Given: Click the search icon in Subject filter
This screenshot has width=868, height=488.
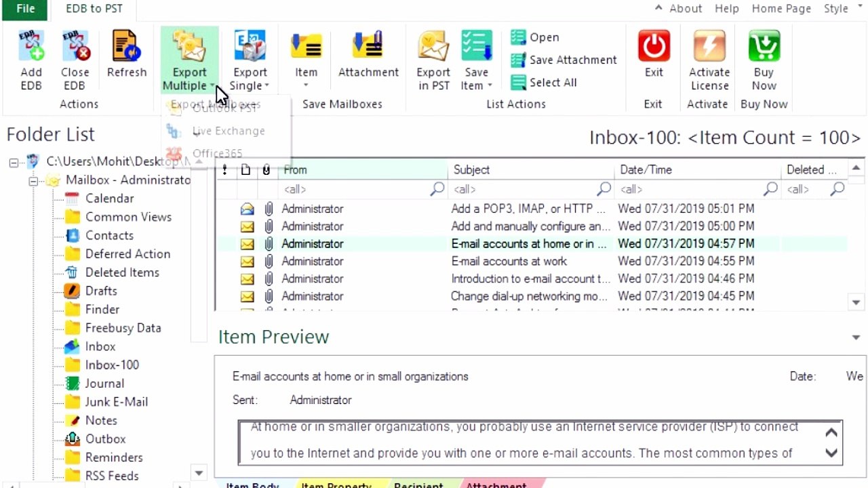Looking at the screenshot, I should 604,189.
